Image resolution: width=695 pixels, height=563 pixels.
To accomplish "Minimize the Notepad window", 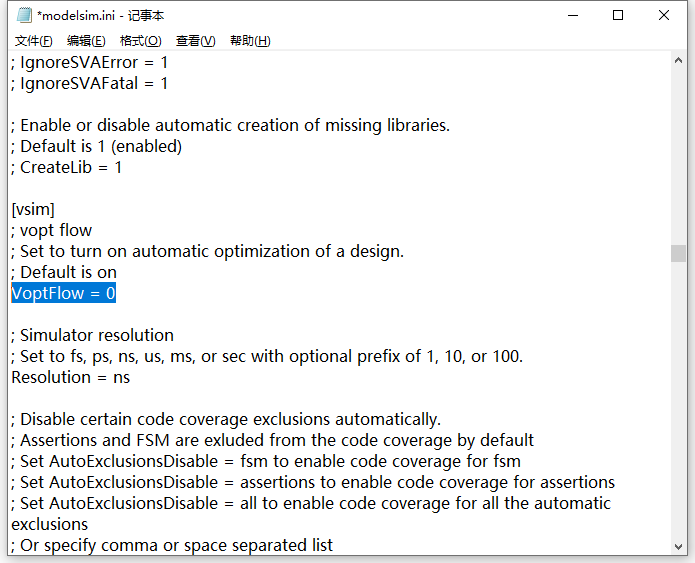I will (x=573, y=16).
